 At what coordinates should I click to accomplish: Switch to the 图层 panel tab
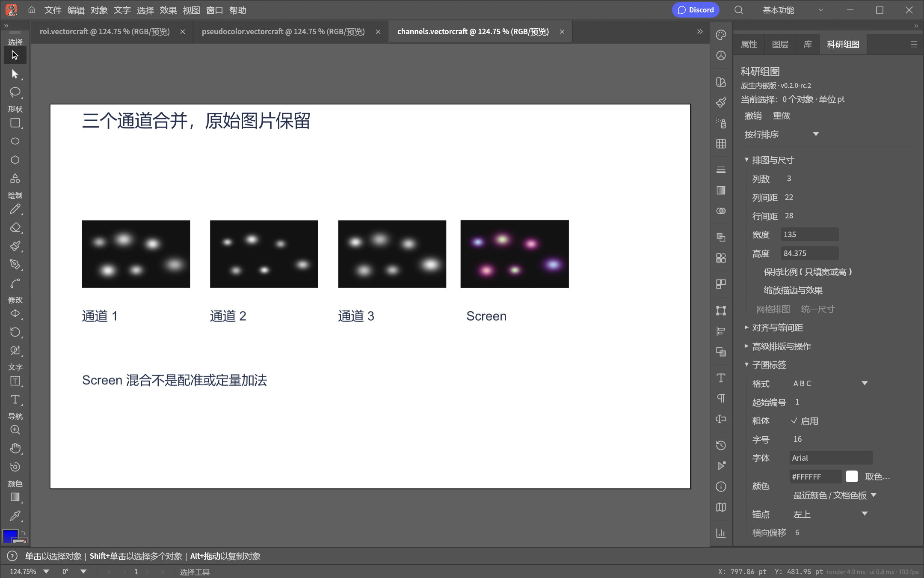click(780, 44)
